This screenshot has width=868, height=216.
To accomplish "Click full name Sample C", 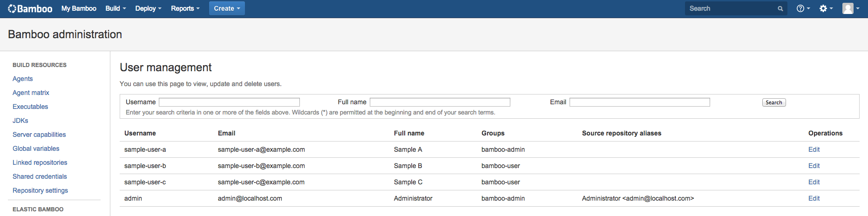I will point(408,182).
